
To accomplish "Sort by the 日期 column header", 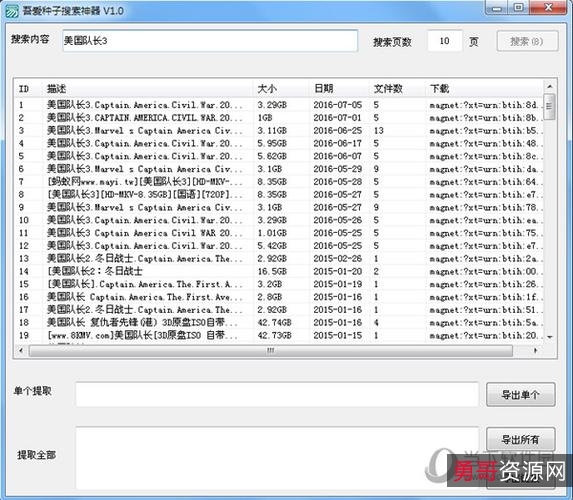I will pyautogui.click(x=339, y=88).
